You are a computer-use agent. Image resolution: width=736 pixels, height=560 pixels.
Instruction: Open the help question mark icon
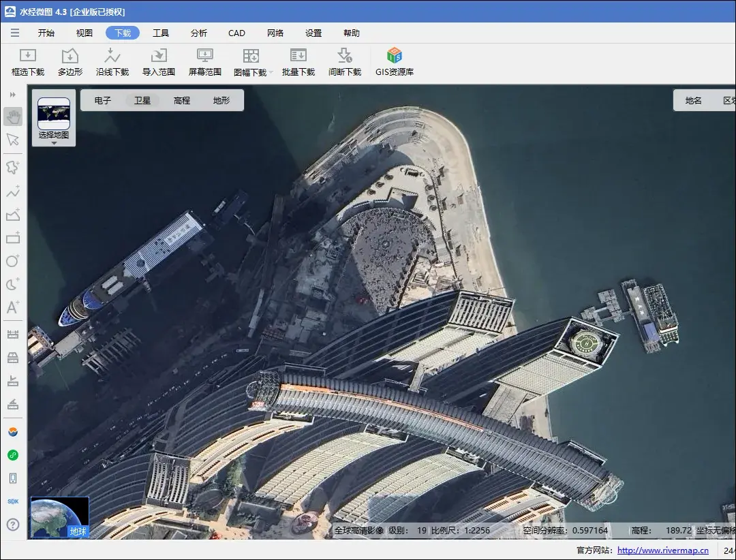coord(13,525)
